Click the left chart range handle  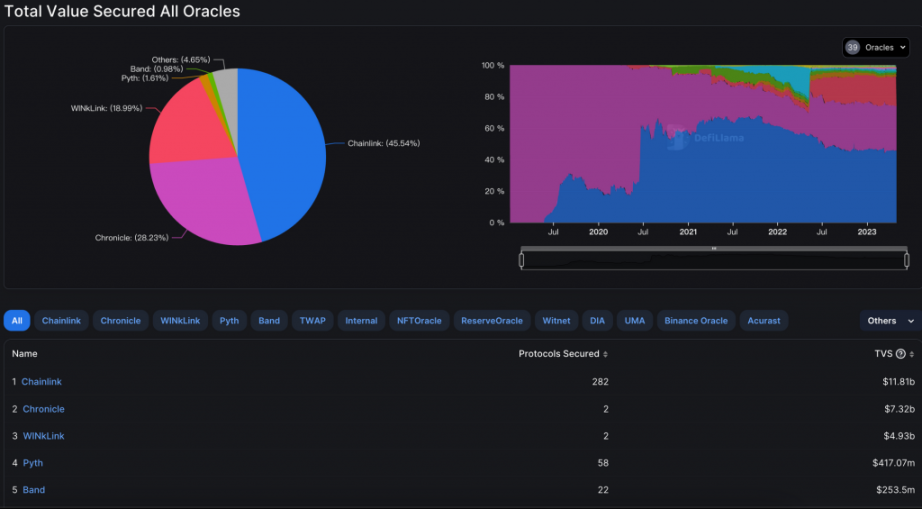coord(522,259)
